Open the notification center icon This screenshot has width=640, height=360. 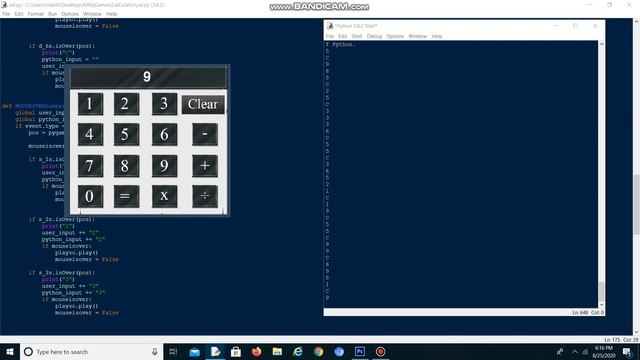pos(627,352)
